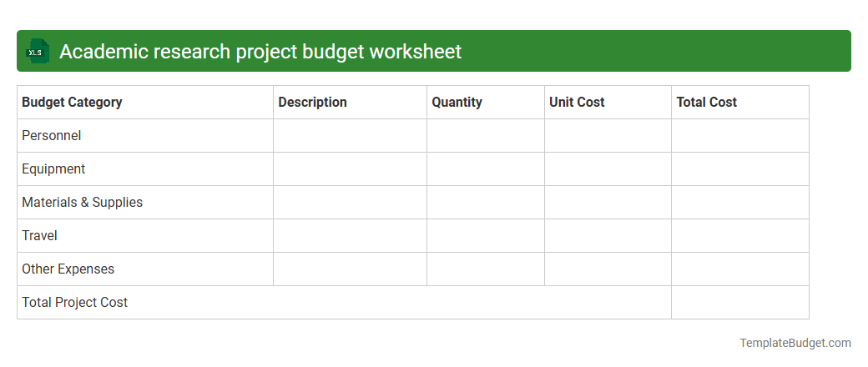Click the Travel Description cell
This screenshot has height=367, width=868.
click(350, 236)
